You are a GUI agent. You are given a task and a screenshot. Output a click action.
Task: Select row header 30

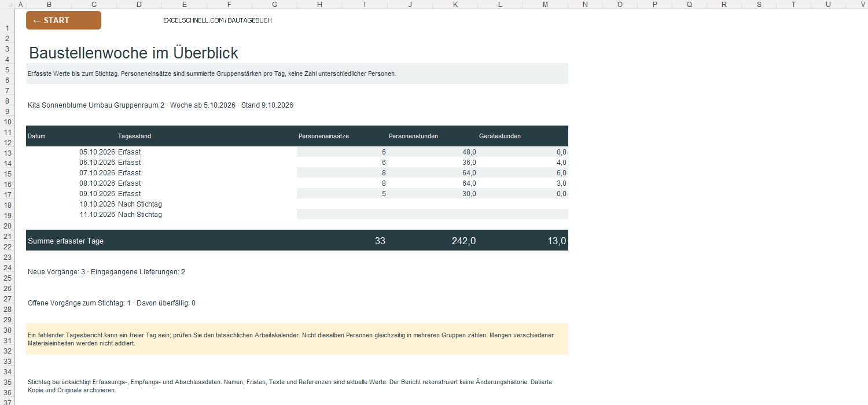[8, 330]
